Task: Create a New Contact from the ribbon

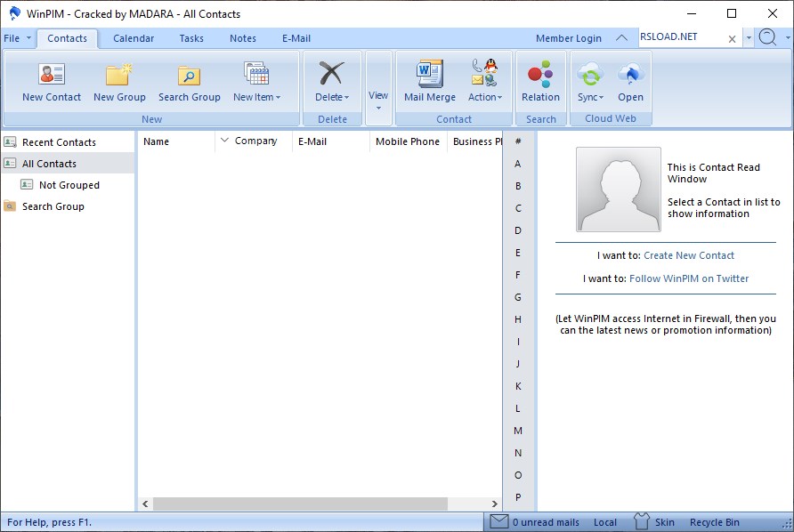Action: pyautogui.click(x=51, y=82)
